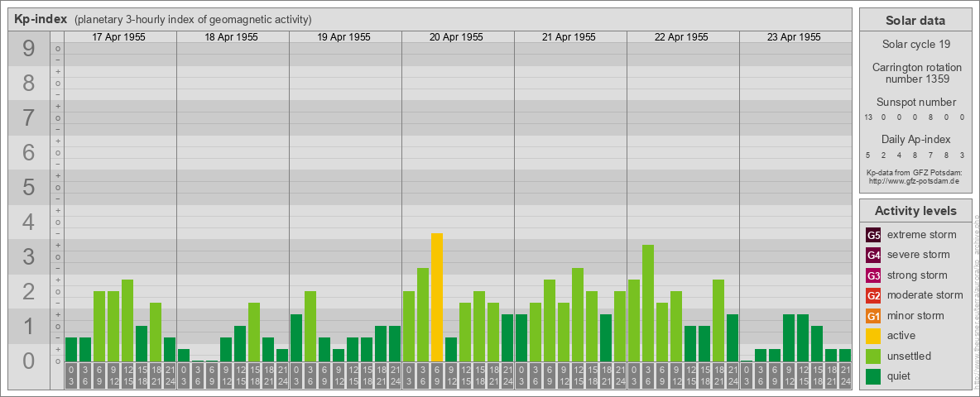This screenshot has width=980, height=397.
Task: Click the Kp scale number 7
Action: [28, 118]
